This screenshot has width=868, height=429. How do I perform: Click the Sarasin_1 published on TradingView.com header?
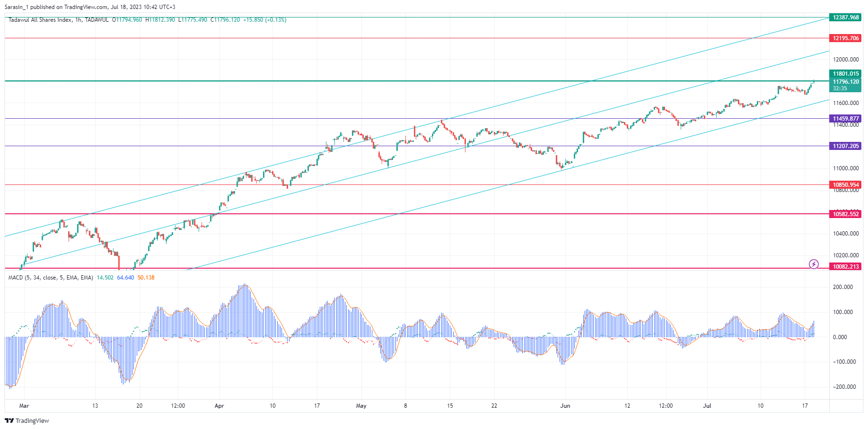[x=90, y=7]
